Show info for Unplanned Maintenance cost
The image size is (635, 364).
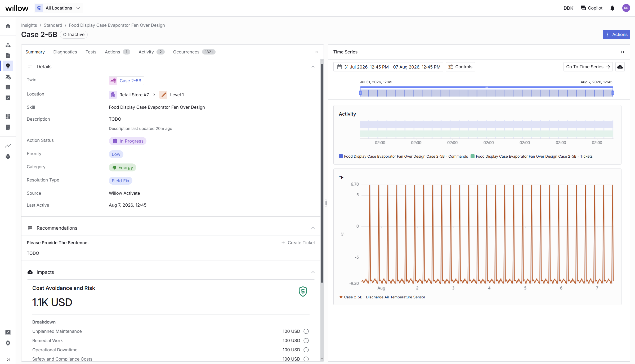pos(306,331)
